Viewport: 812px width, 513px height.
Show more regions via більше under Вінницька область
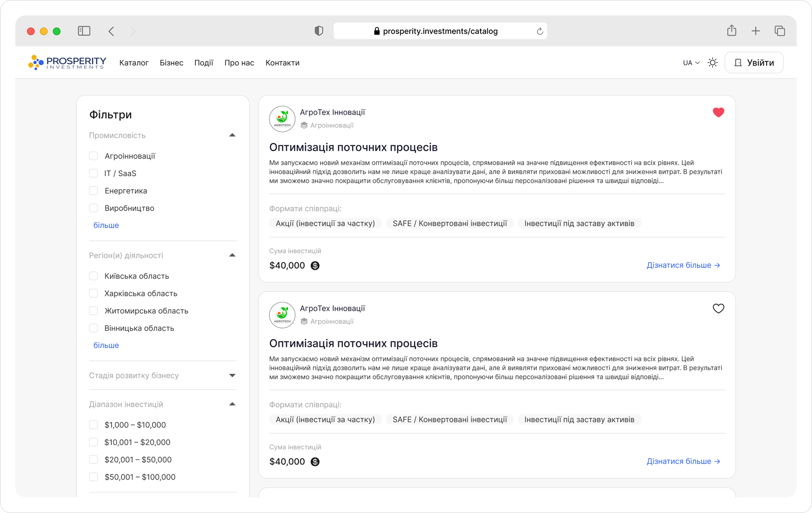106,345
